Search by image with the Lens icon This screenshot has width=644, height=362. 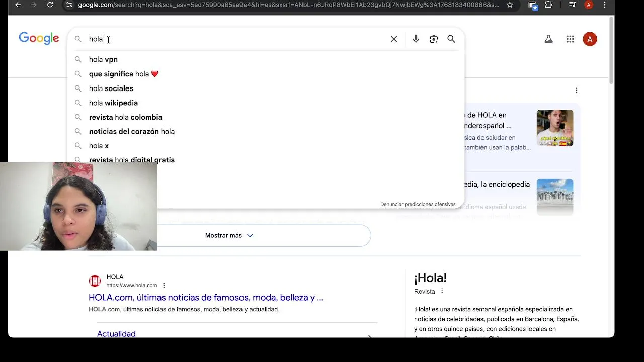(x=434, y=39)
